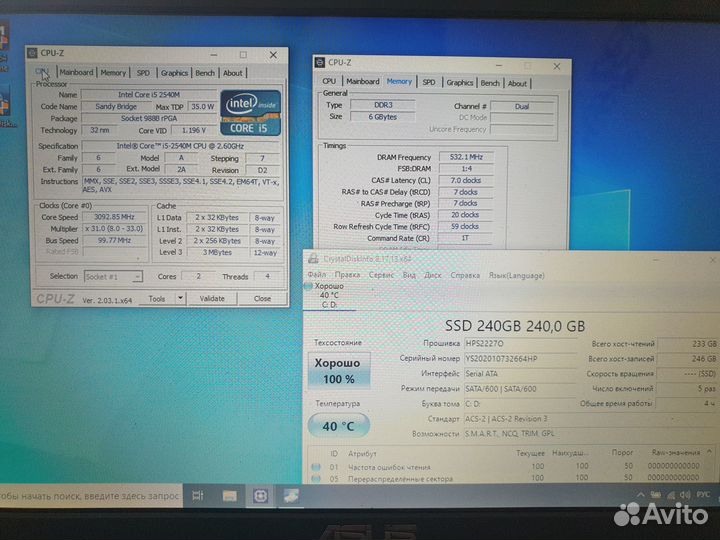Screen dimensions: 720x540
Task: Click the 40 °C temperature button
Action: tap(339, 426)
